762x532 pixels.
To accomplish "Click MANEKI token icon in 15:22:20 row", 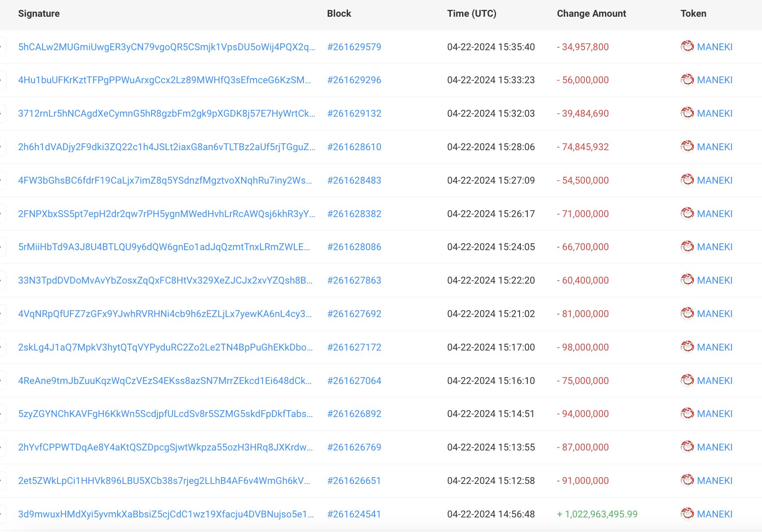I will pyautogui.click(x=687, y=280).
